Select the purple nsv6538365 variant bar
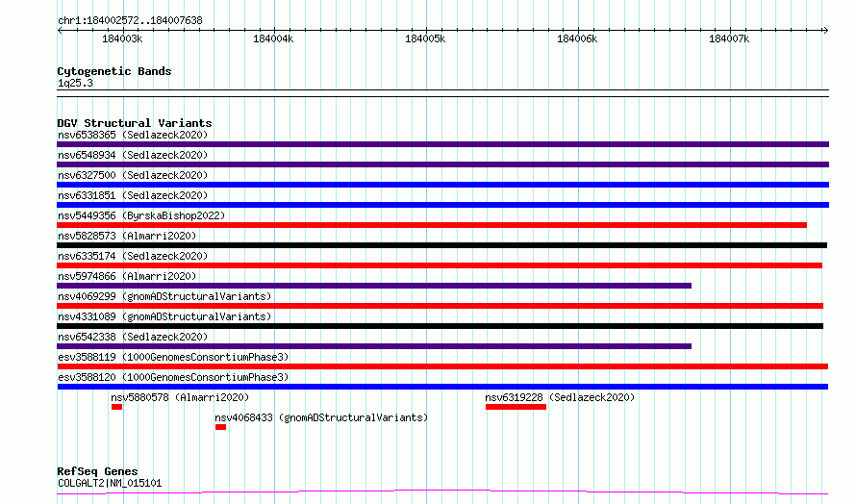 442,144
